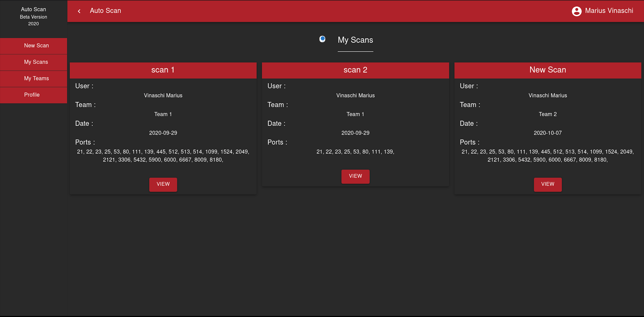Click the Team 2 label in the New Scan card
Viewport: 644px width, 317px height.
click(x=547, y=114)
